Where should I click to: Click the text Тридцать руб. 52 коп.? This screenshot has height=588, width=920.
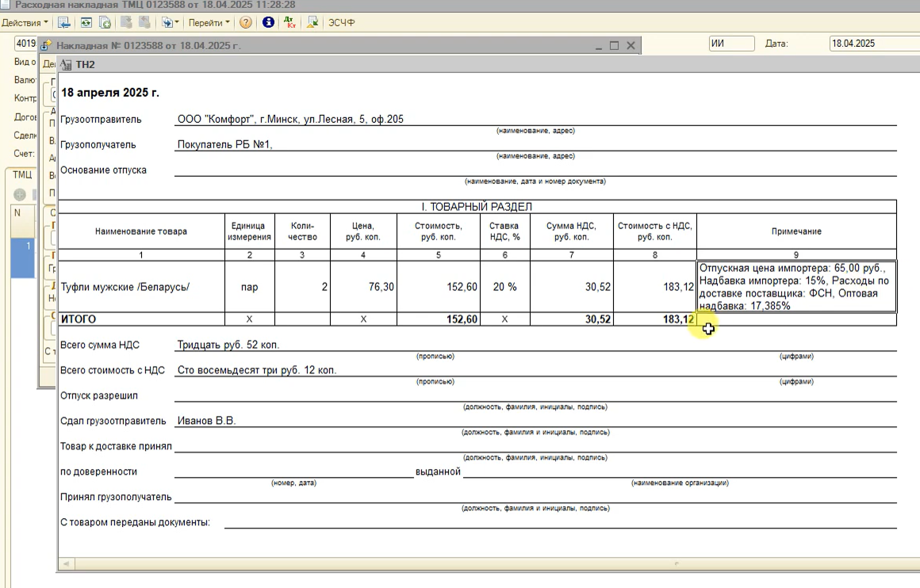[x=228, y=345]
